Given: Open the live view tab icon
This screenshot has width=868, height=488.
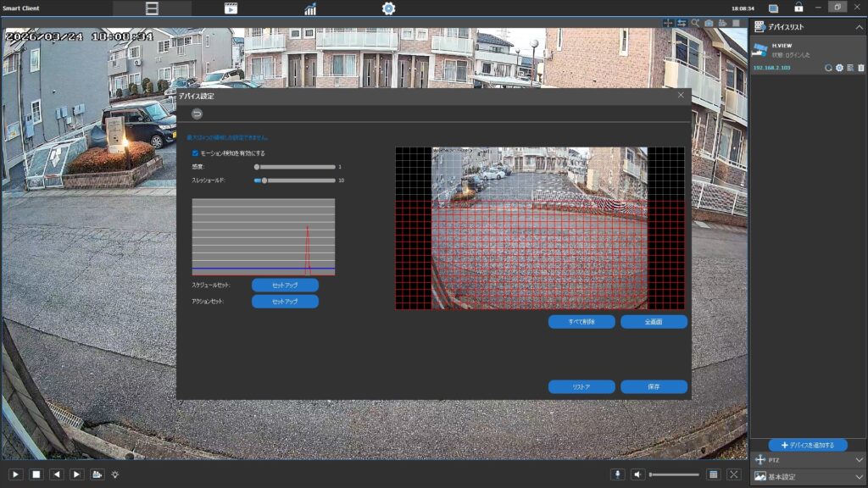Looking at the screenshot, I should coord(152,8).
